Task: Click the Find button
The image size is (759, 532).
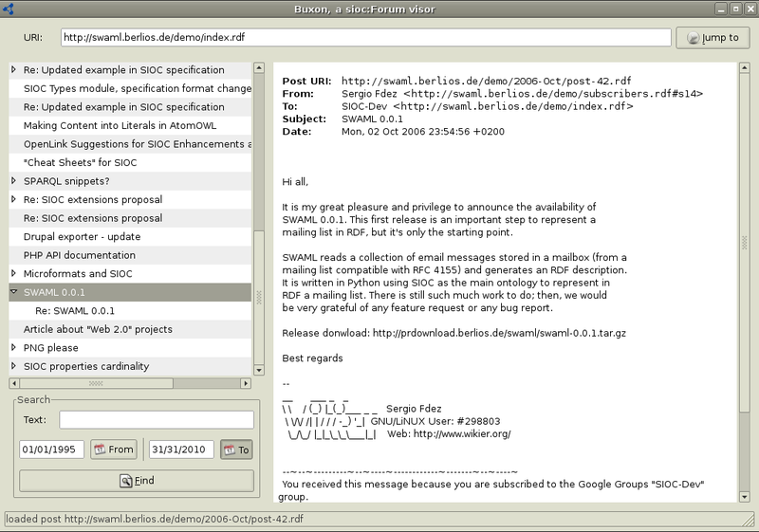Action: click(137, 480)
